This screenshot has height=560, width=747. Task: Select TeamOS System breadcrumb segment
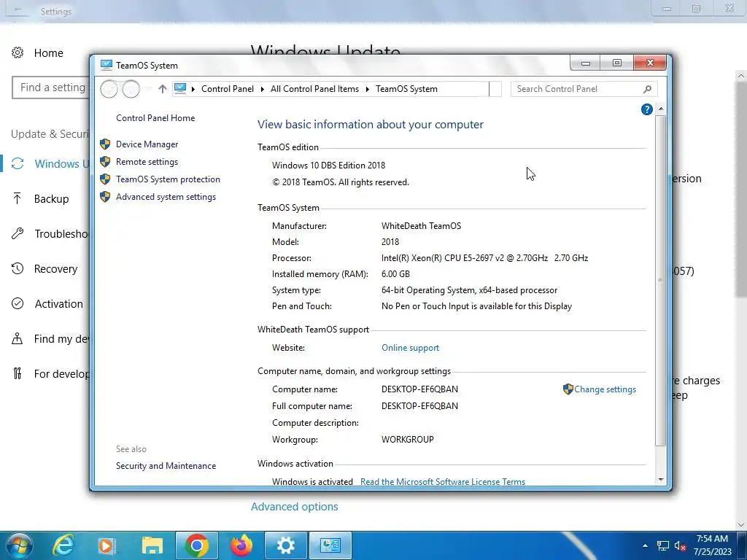406,89
